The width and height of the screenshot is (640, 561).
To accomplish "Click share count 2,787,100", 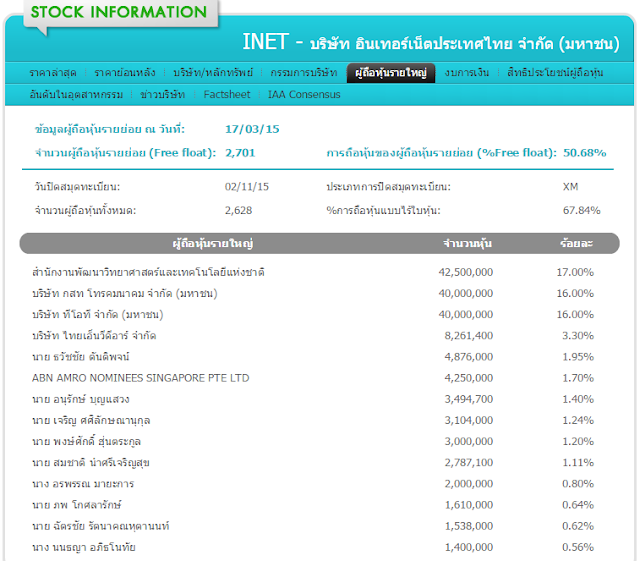I will tap(469, 463).
